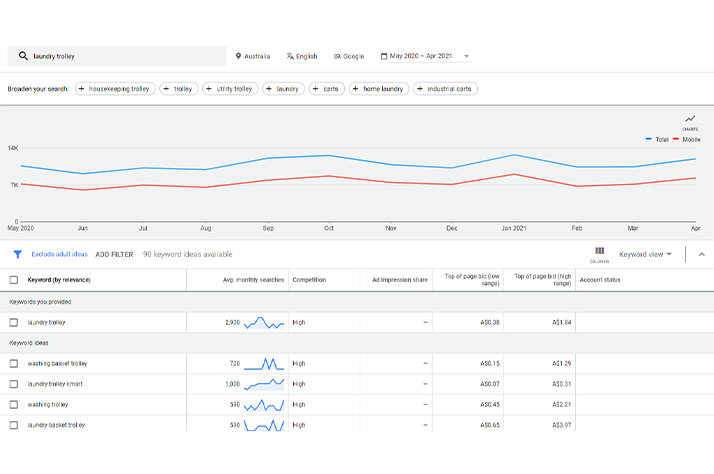
Task: Click the May 2020 – Apr 2021 date text
Action: coord(421,56)
